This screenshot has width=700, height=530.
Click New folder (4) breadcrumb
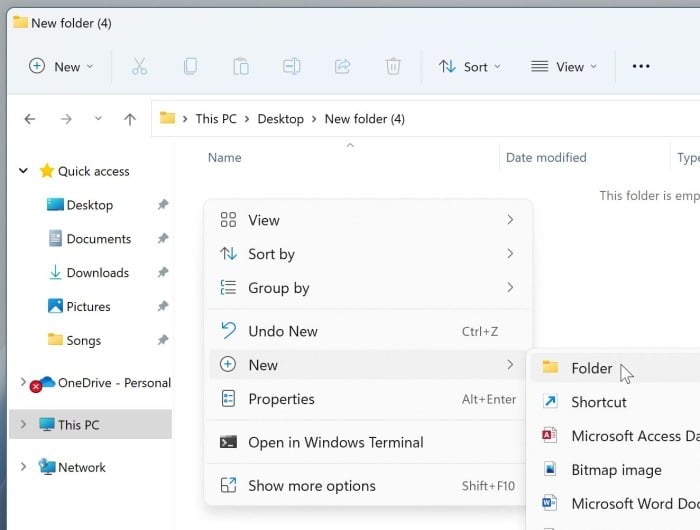pos(365,119)
